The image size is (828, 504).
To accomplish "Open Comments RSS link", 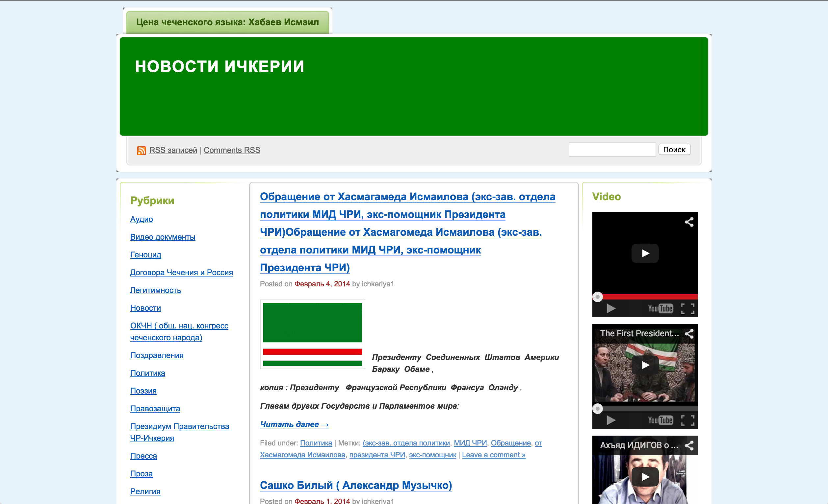I will 232,150.
